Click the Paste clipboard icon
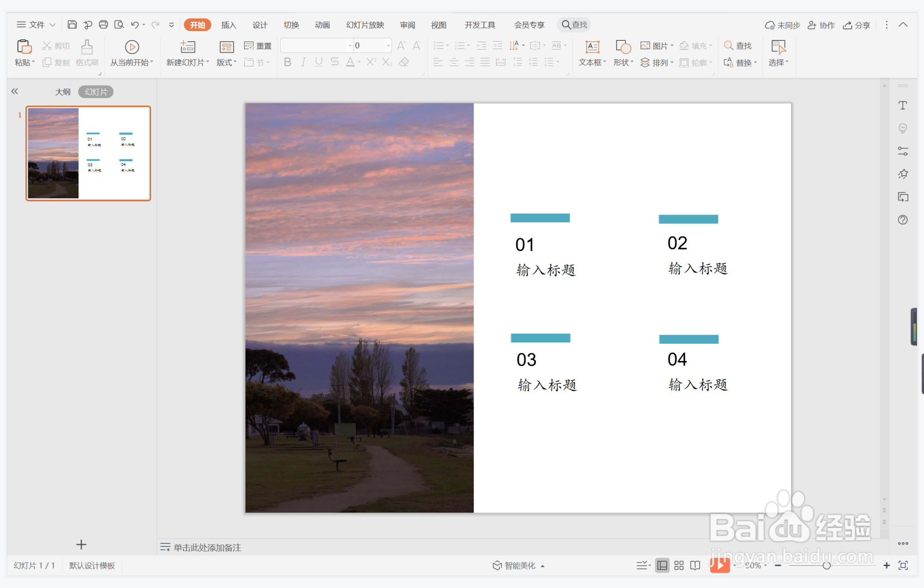 pos(23,47)
